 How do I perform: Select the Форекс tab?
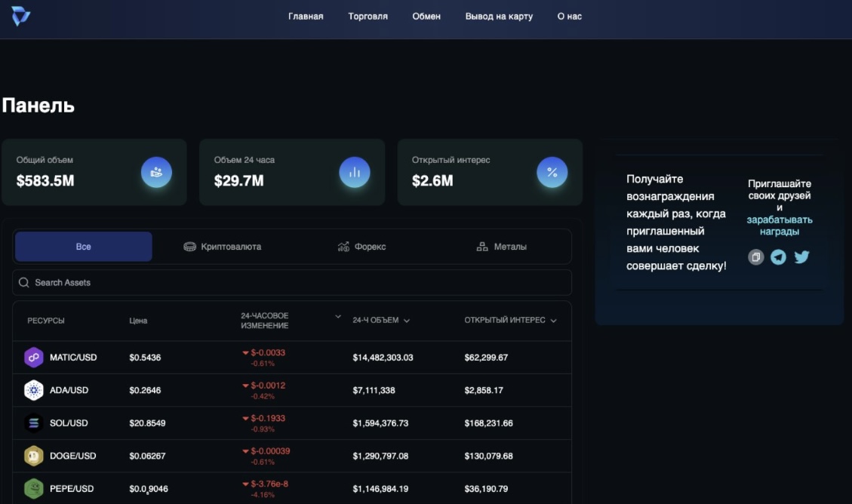coord(362,247)
